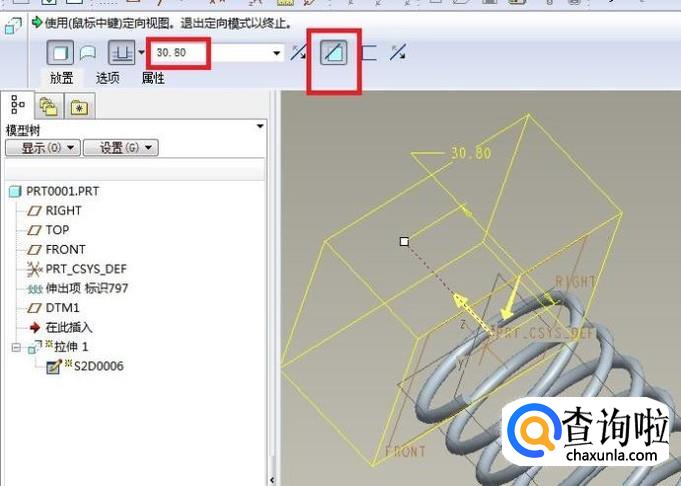
Task: Click the 在此插入 insert marker
Action: coord(69,327)
